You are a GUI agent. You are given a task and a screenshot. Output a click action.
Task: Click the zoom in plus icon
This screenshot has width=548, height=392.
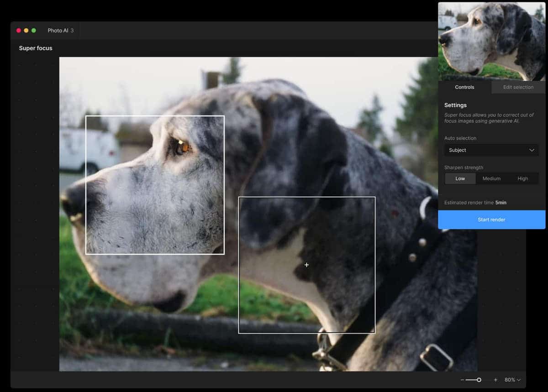[495, 380]
